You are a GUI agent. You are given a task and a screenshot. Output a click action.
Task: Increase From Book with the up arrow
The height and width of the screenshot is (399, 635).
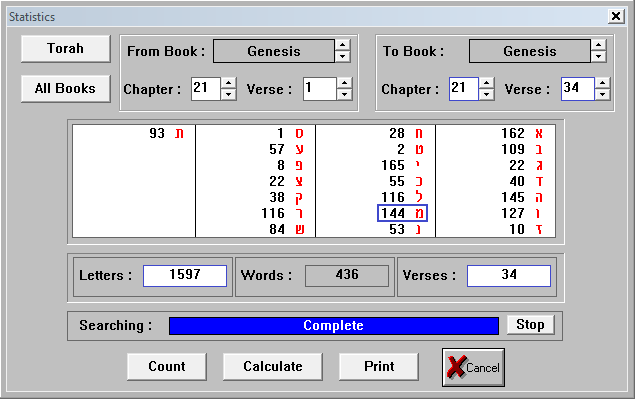(x=343, y=45)
